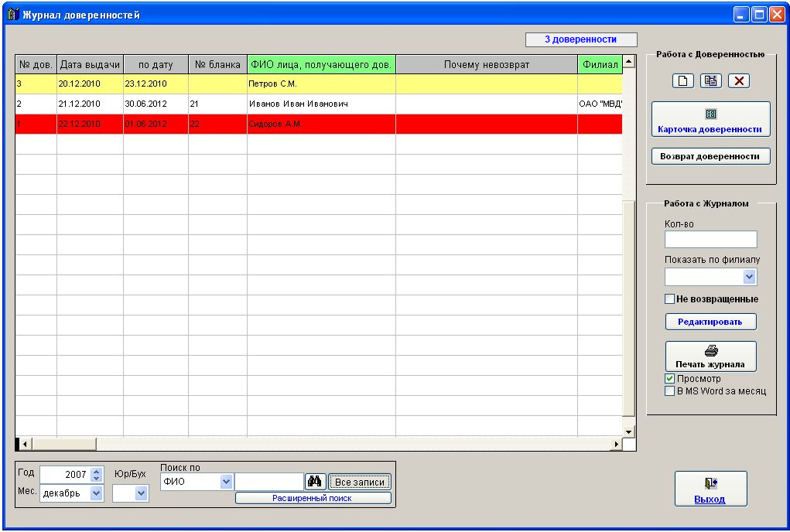
Task: Click horizontal scrollbar left arrow
Action: click(x=26, y=444)
